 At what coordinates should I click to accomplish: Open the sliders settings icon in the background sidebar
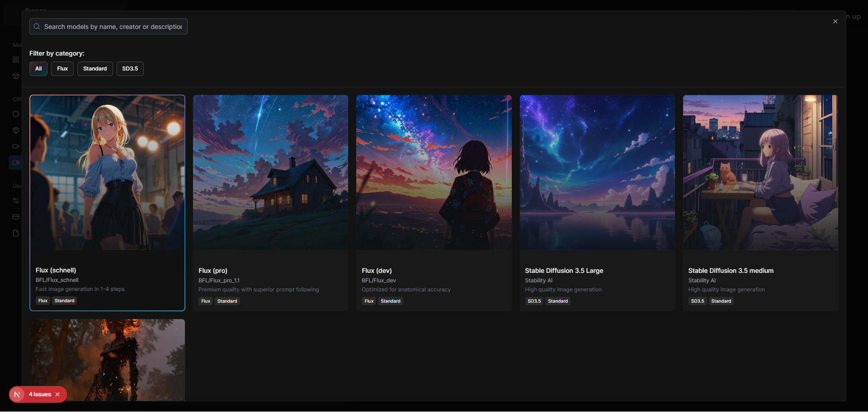click(x=16, y=201)
